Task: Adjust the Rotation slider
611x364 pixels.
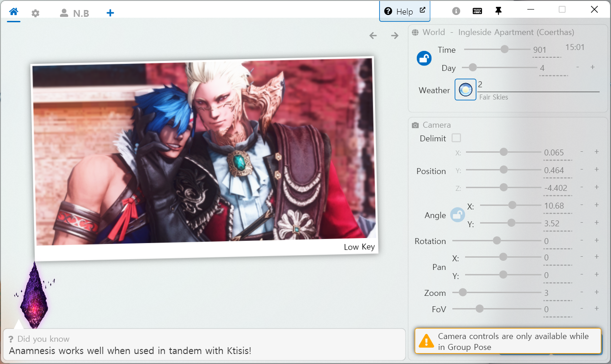Action: (x=496, y=240)
